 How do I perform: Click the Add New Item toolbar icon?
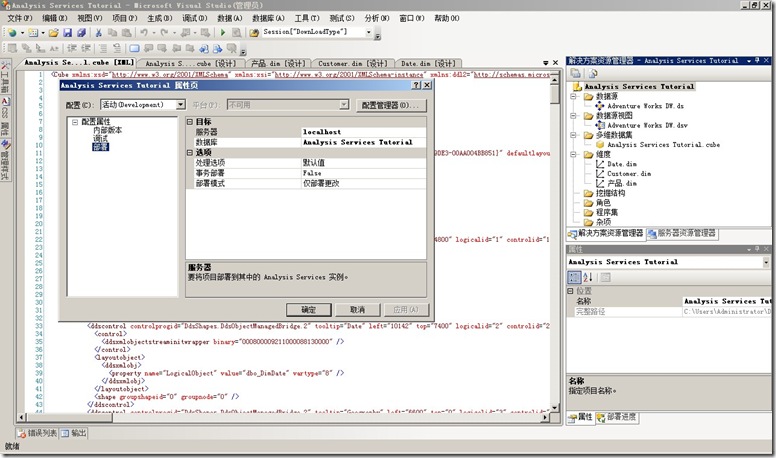(33, 33)
